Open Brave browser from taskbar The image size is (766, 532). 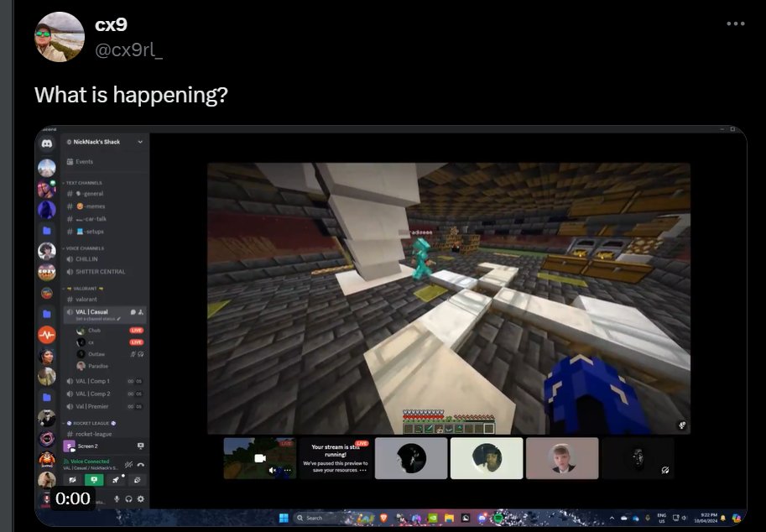pyautogui.click(x=383, y=518)
